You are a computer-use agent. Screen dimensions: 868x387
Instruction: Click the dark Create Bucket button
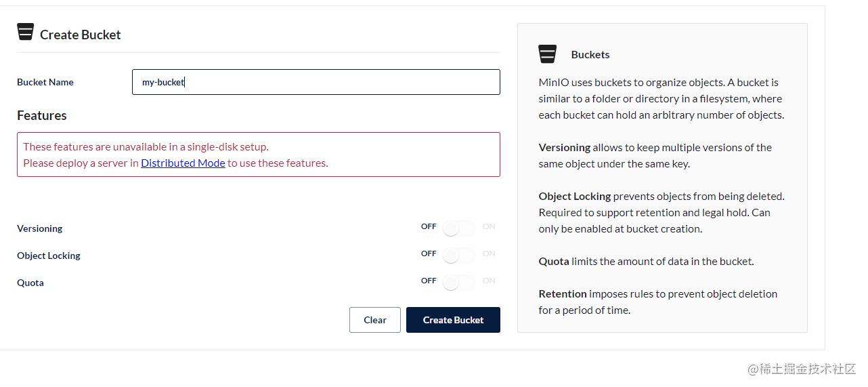click(453, 320)
